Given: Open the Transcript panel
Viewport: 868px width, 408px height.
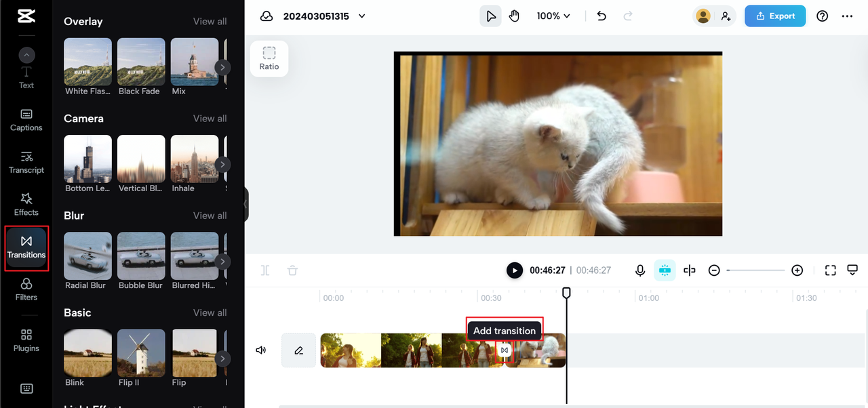Looking at the screenshot, I should point(26,163).
